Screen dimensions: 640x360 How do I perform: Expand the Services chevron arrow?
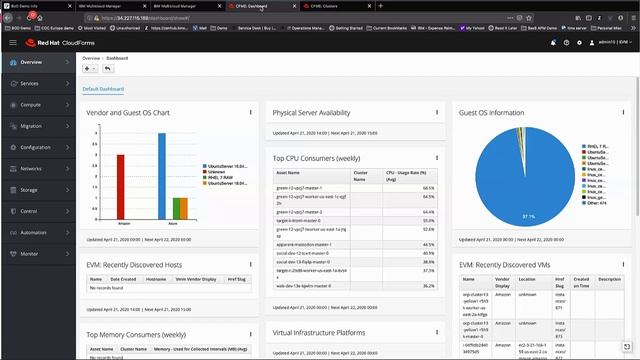pos(67,83)
